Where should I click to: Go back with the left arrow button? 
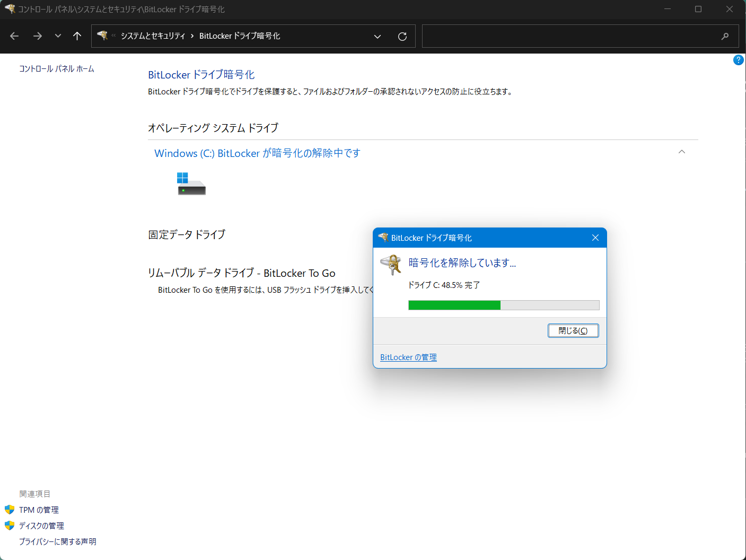click(14, 36)
